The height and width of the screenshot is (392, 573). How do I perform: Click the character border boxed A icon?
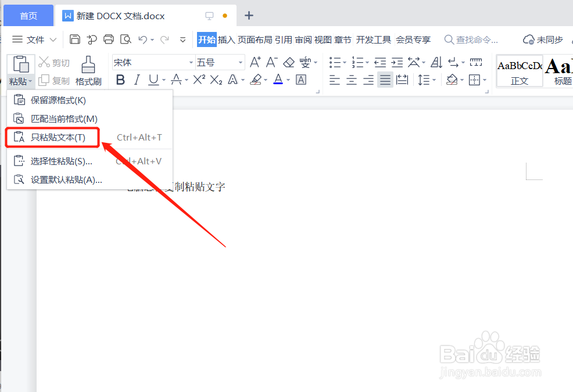[301, 80]
